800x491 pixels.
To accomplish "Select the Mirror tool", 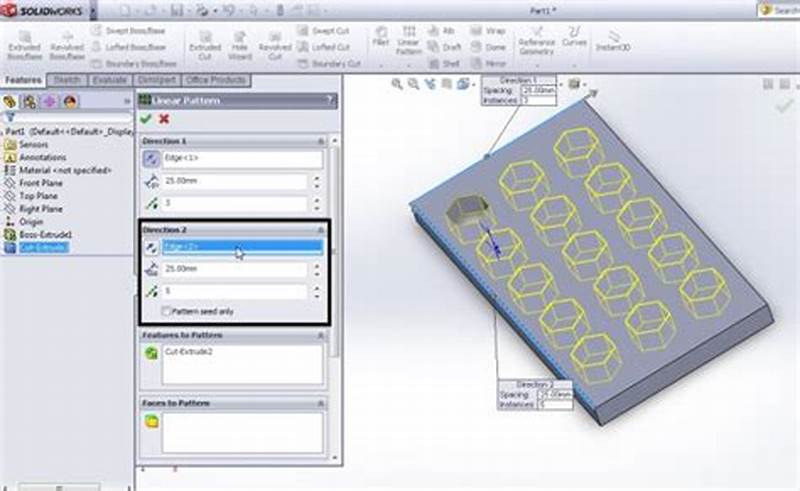I will [x=488, y=64].
